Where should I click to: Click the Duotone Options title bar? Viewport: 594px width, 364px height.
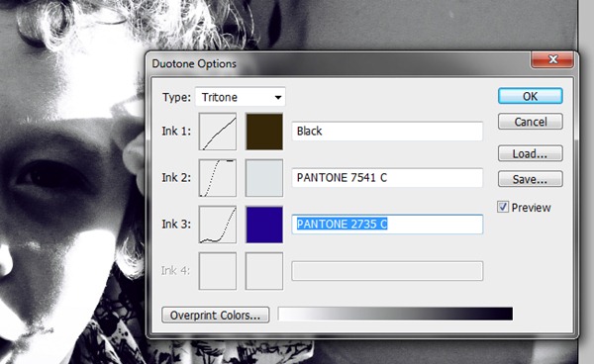click(338, 63)
